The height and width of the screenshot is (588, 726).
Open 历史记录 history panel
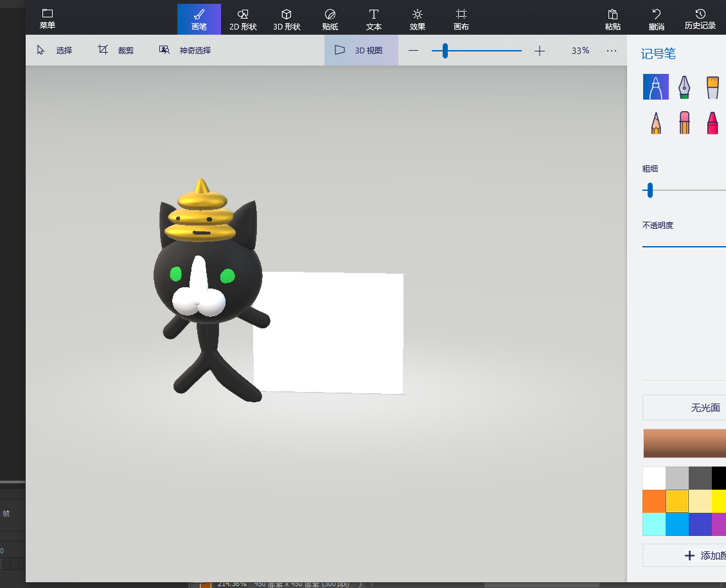pyautogui.click(x=700, y=19)
